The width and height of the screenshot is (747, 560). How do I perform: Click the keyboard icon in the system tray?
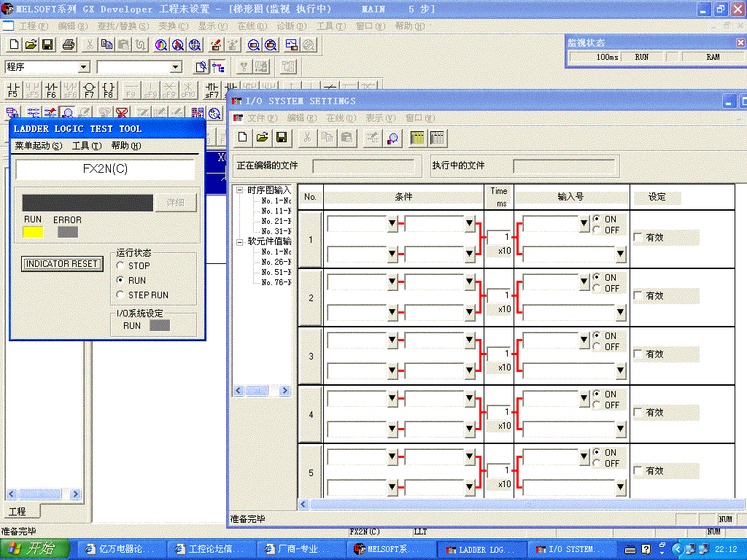pyautogui.click(x=630, y=550)
